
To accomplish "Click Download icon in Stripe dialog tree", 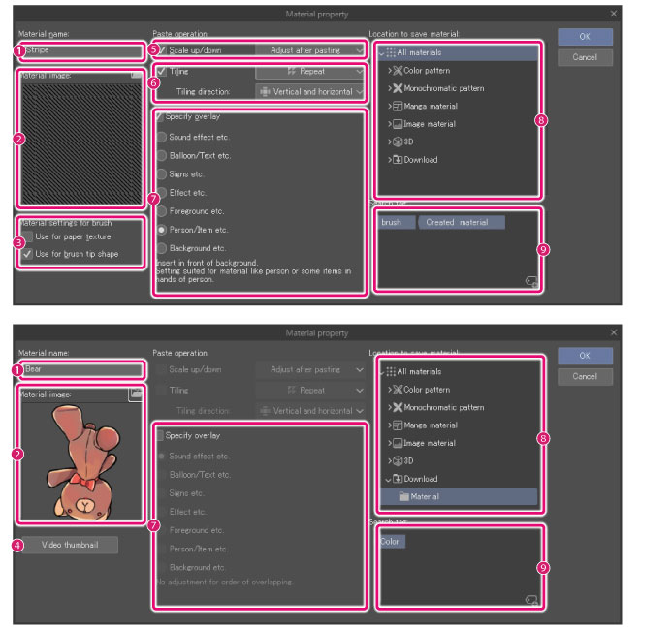I will click(398, 160).
